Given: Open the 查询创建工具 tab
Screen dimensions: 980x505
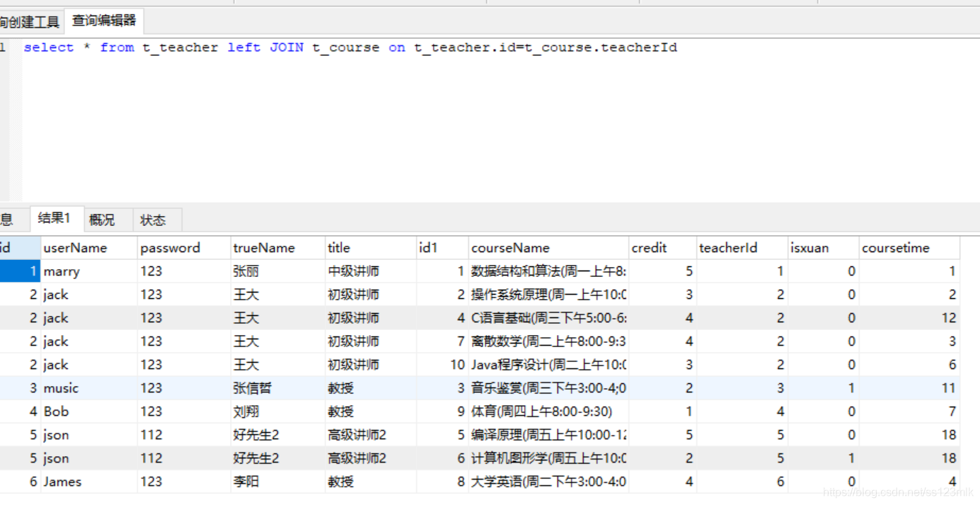Looking at the screenshot, I should tap(30, 22).
